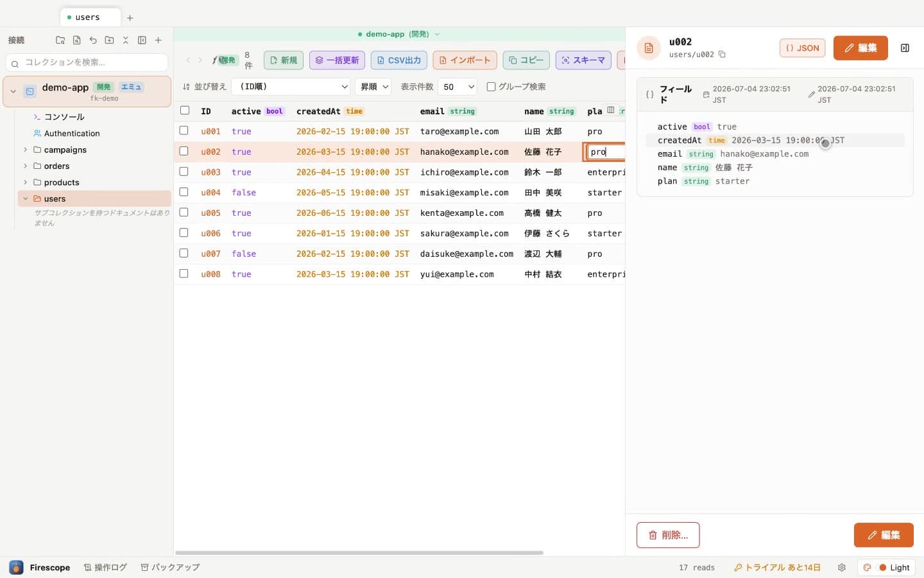Viewport: 924px width, 578px height.
Task: Check the checkbox for row u001
Action: 184,130
